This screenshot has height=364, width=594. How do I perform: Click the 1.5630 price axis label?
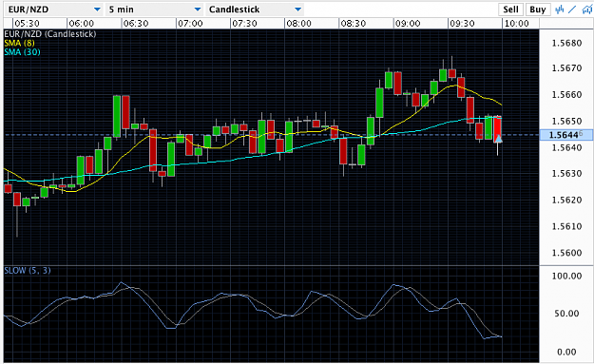[566, 174]
